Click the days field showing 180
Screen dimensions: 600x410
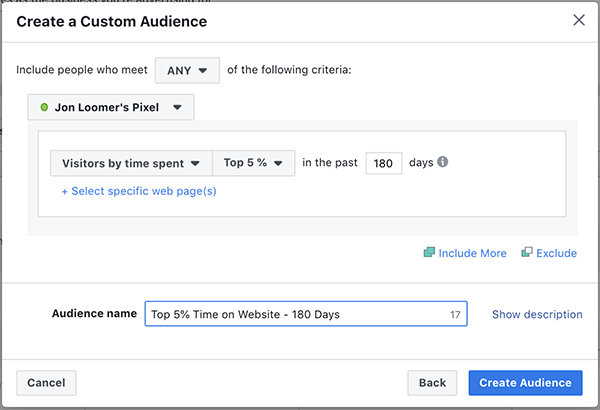click(383, 163)
